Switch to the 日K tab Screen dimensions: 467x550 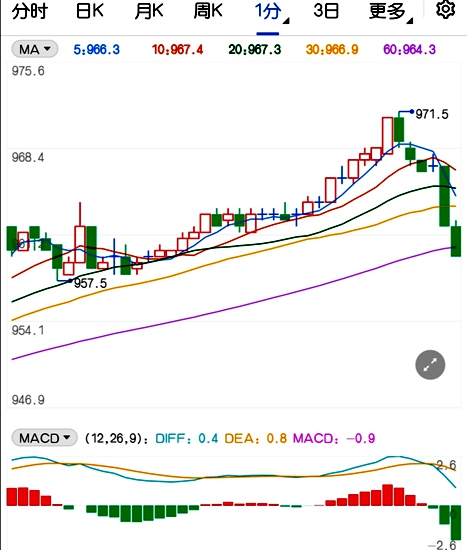click(x=90, y=11)
